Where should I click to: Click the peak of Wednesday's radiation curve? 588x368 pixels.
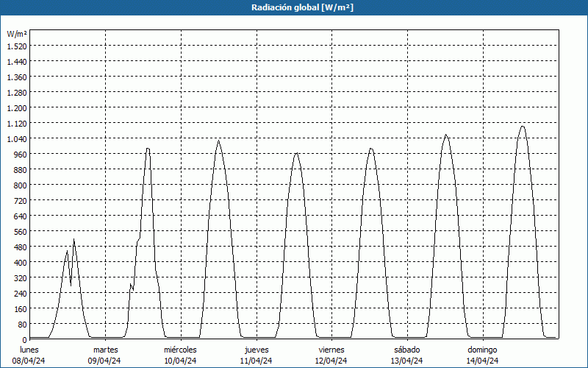[218, 141]
